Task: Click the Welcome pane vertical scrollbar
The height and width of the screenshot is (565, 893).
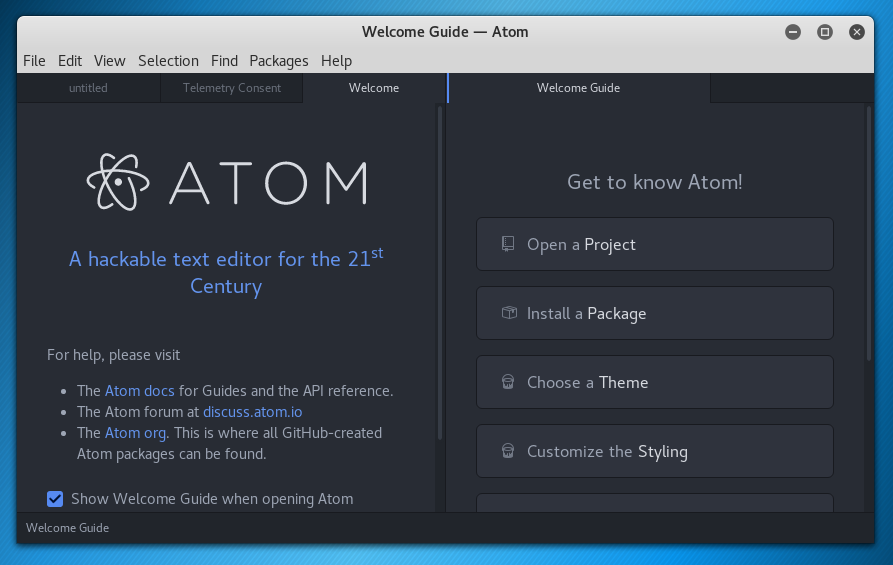Action: pos(440,273)
